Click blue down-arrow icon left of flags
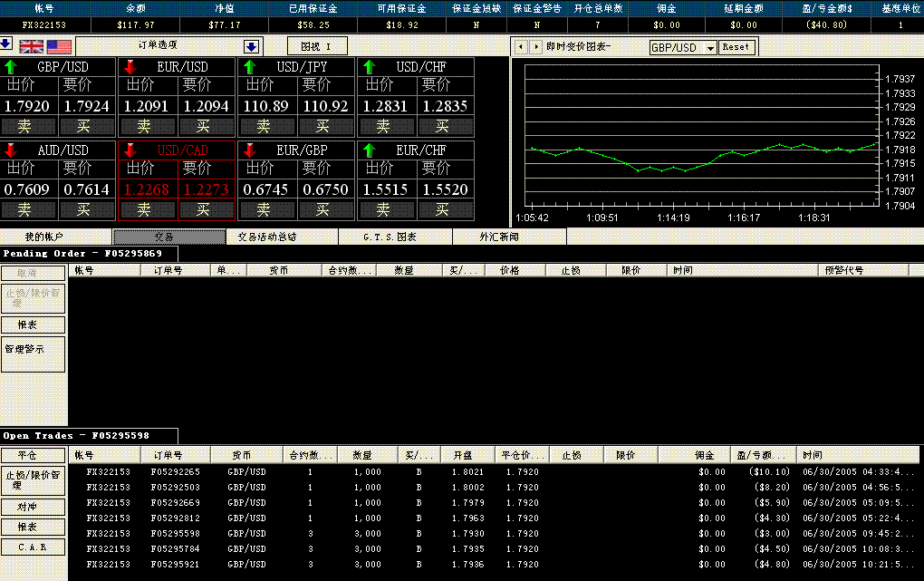The height and width of the screenshot is (581, 924). tap(6, 44)
